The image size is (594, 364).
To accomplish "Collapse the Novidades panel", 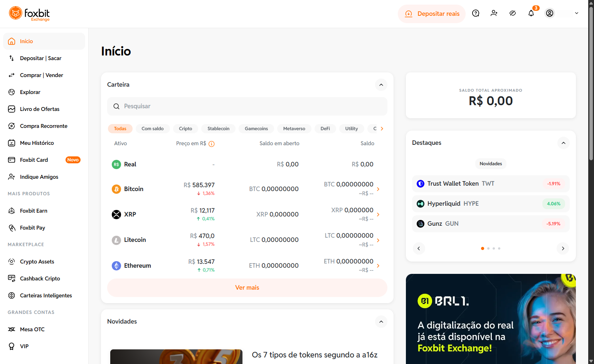I will pos(381,322).
